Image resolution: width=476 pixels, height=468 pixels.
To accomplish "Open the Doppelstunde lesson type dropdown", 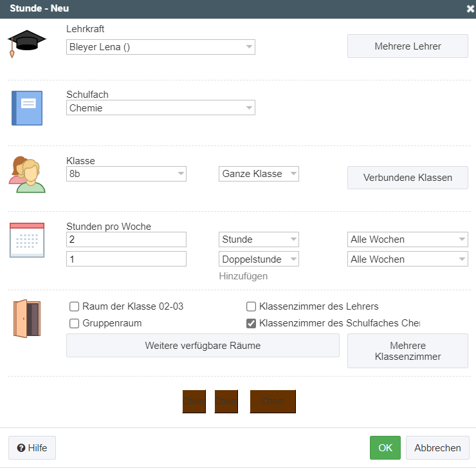I will (x=259, y=259).
